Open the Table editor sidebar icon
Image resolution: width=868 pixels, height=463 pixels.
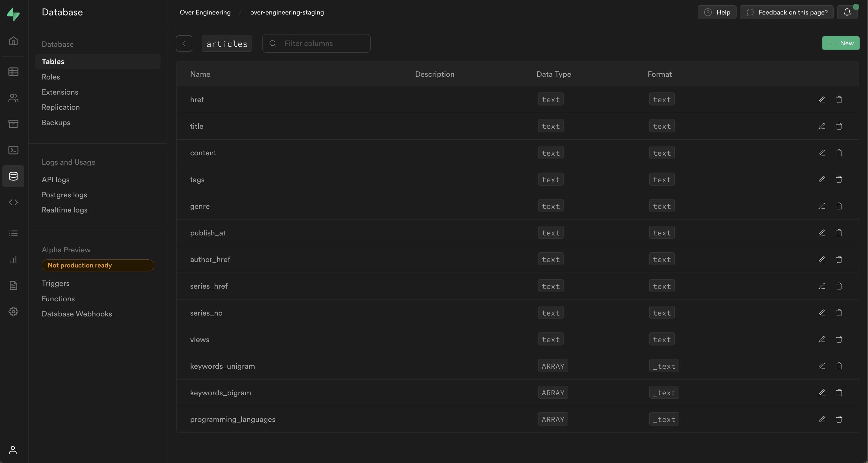(14, 72)
